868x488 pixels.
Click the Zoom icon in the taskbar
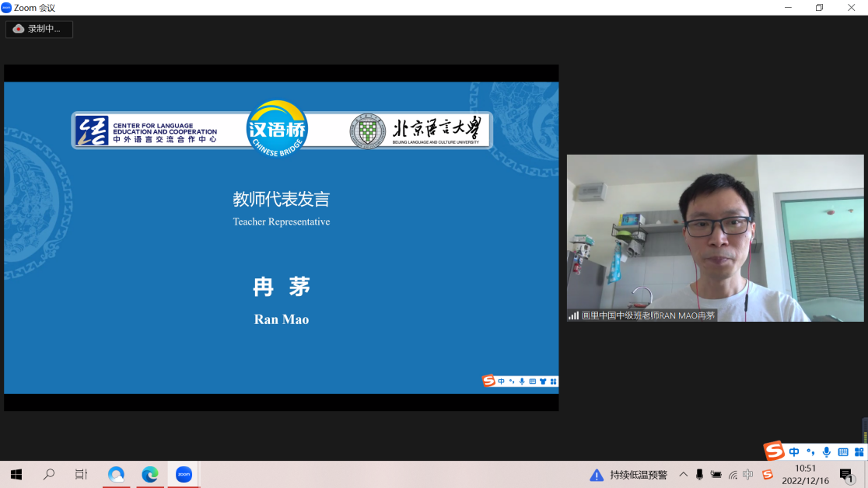click(184, 474)
